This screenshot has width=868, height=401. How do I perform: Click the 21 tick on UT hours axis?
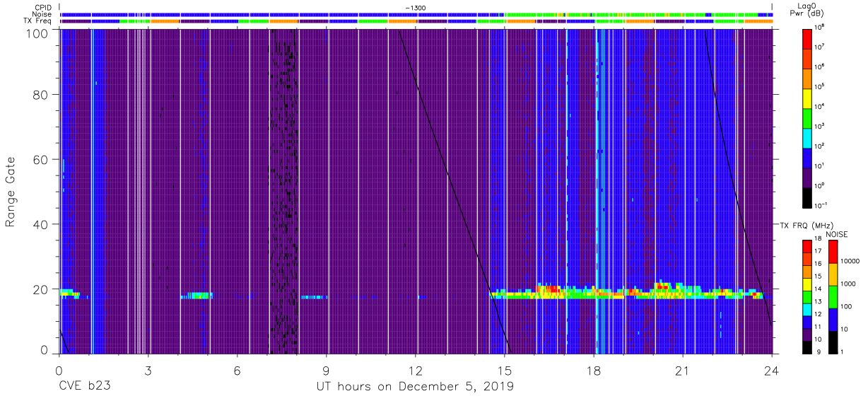point(683,371)
